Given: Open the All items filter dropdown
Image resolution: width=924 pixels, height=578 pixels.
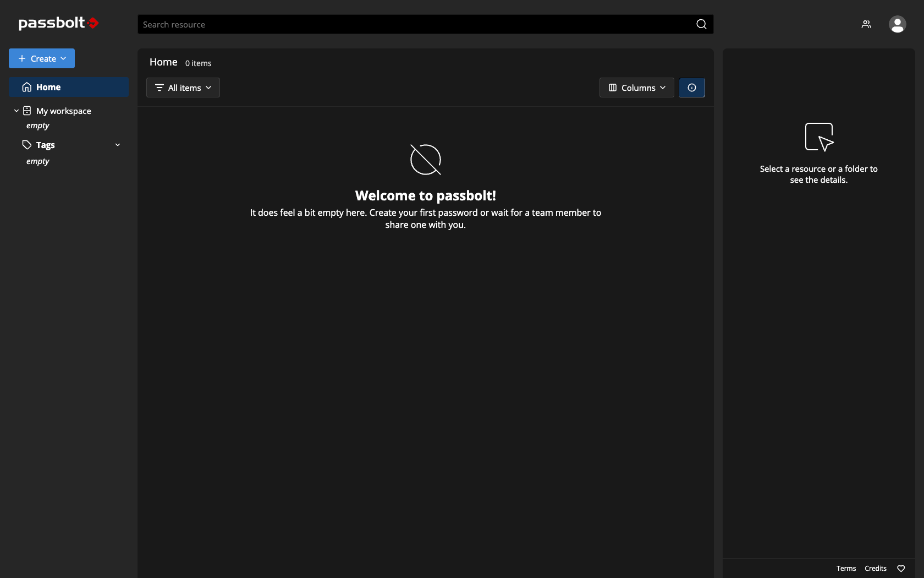Looking at the screenshot, I should [x=183, y=88].
